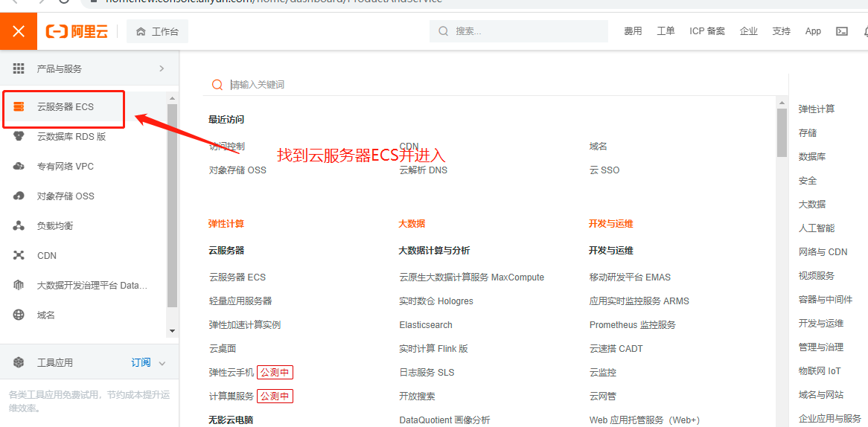
Task: Open 云服务器 ECS in sidebar
Action: click(x=64, y=107)
